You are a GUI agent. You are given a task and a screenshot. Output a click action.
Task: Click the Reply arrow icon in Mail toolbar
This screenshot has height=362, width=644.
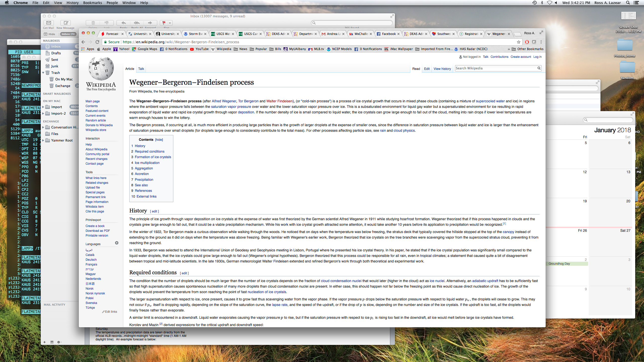coord(124,23)
